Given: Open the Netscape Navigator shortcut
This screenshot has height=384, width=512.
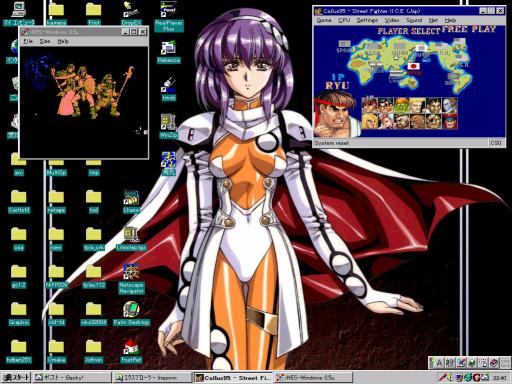Looking at the screenshot, I should 131,279.
